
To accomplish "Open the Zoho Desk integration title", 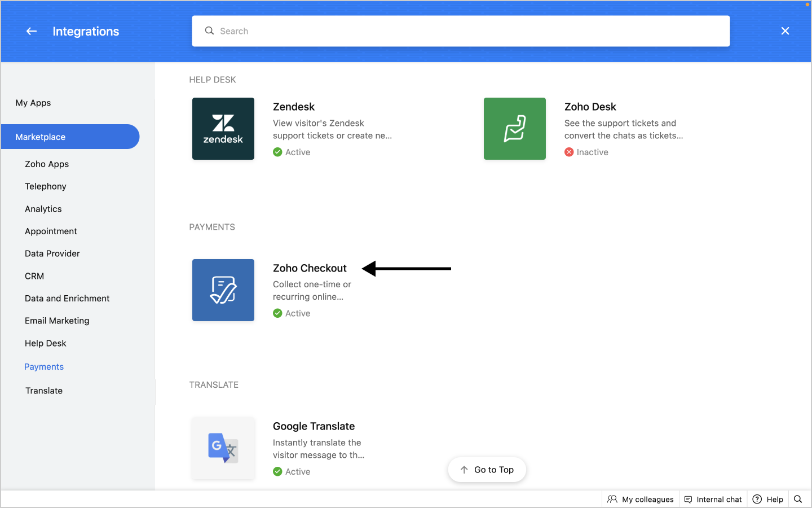I will [590, 107].
